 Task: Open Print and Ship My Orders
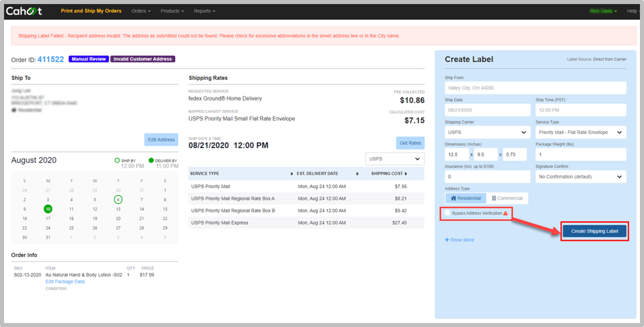tap(91, 11)
